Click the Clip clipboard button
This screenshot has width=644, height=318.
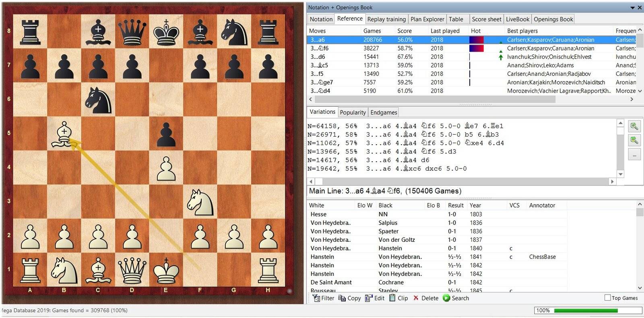[x=398, y=298]
